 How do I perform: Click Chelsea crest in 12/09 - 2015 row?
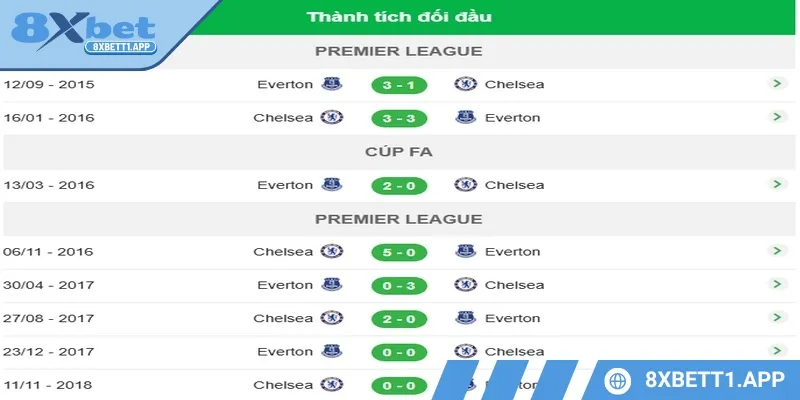point(465,84)
